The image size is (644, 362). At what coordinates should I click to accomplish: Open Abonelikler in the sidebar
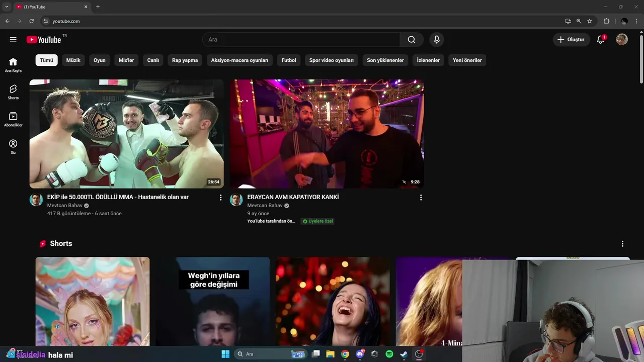click(13, 119)
